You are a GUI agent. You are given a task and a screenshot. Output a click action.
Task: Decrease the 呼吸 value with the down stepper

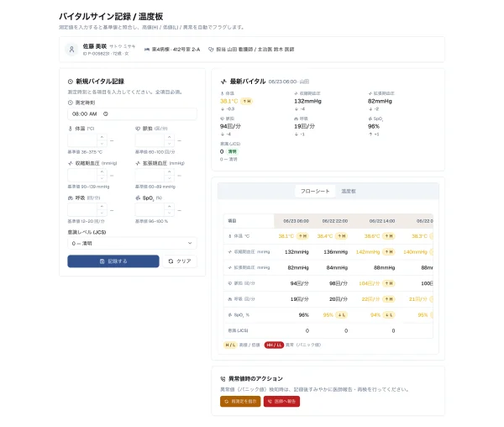102,213
